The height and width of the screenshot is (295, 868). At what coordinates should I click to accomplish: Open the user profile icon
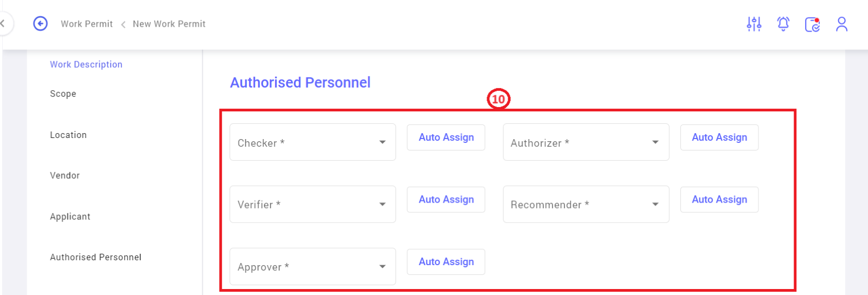coord(841,24)
